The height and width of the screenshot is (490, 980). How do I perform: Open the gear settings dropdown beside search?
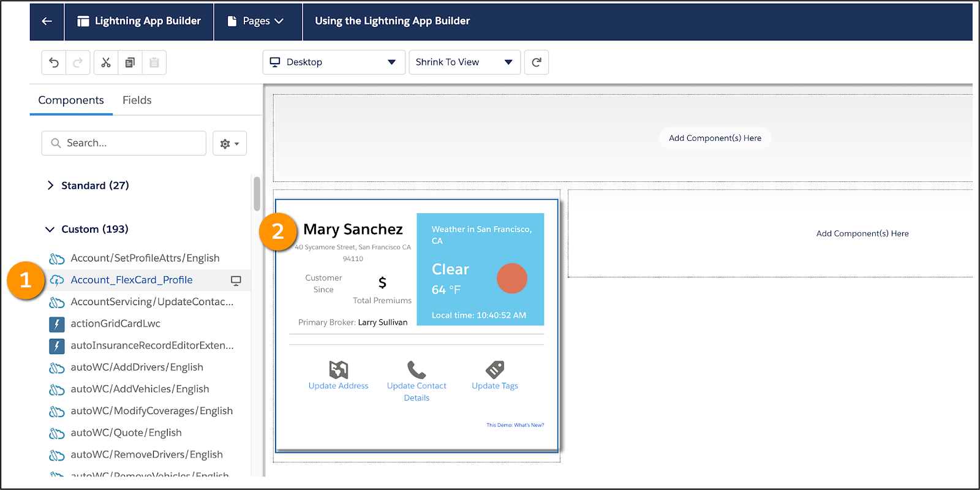coord(230,143)
